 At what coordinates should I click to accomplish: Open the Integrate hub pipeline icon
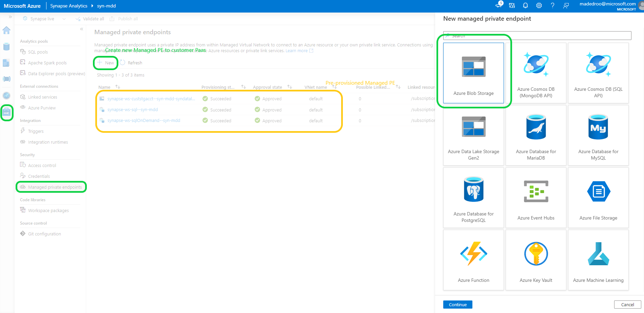[6, 79]
